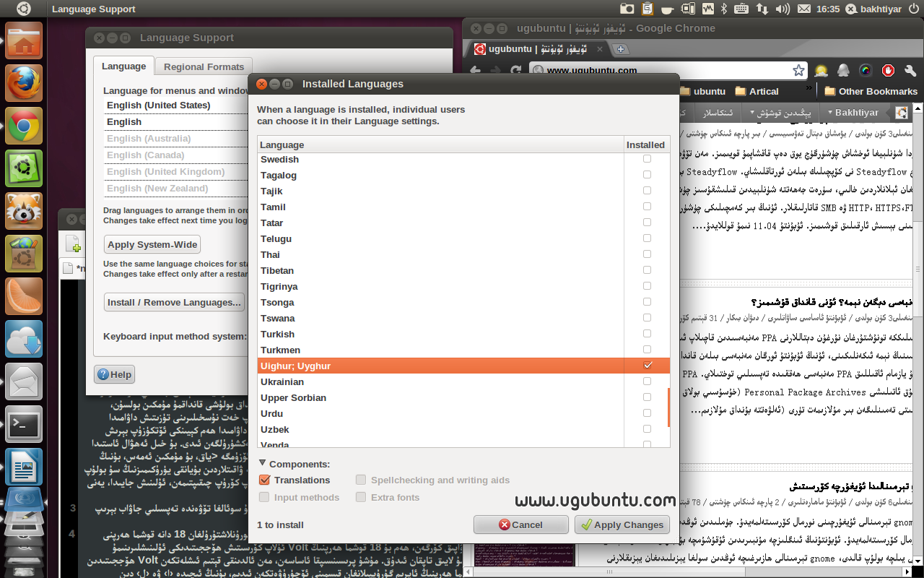The image size is (924, 578).
Task: Open the Home Folder launcher icon
Action: 24,40
